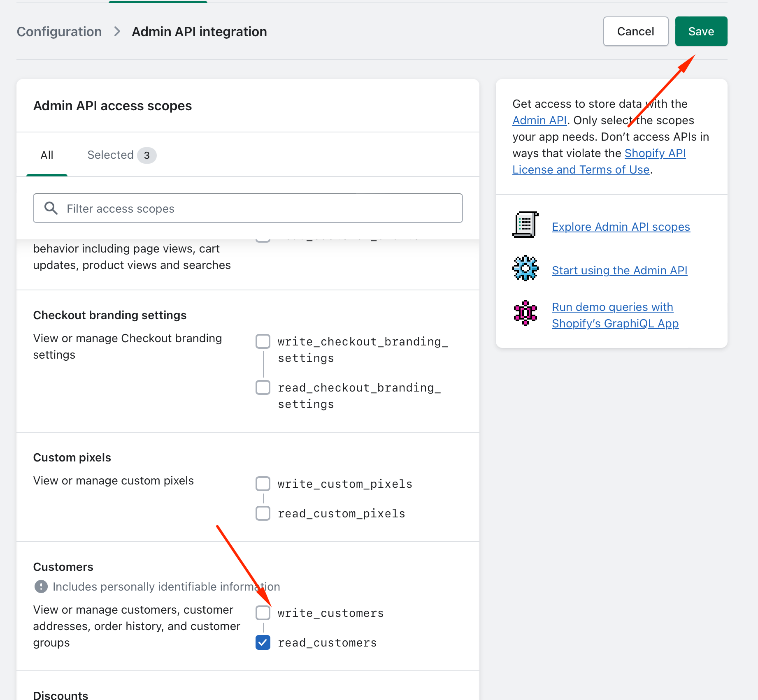Switch to the All tab

click(x=47, y=155)
